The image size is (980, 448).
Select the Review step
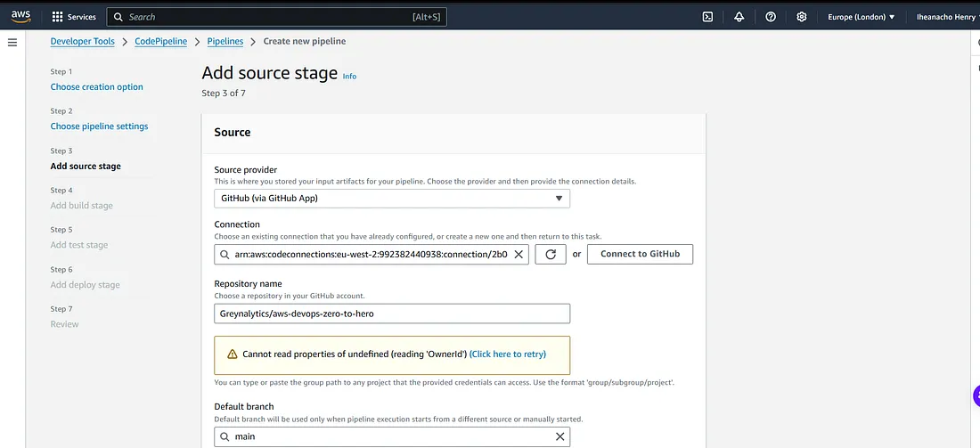point(64,324)
